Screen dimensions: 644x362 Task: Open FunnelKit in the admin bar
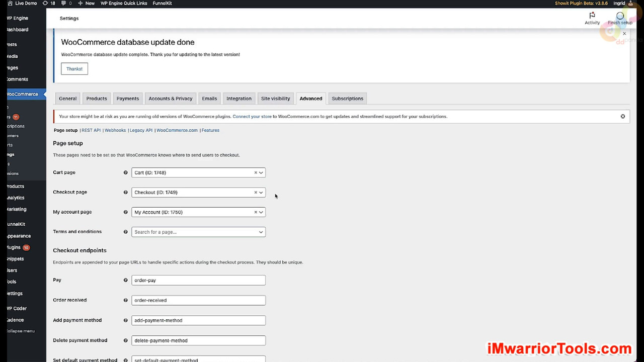[x=162, y=3]
